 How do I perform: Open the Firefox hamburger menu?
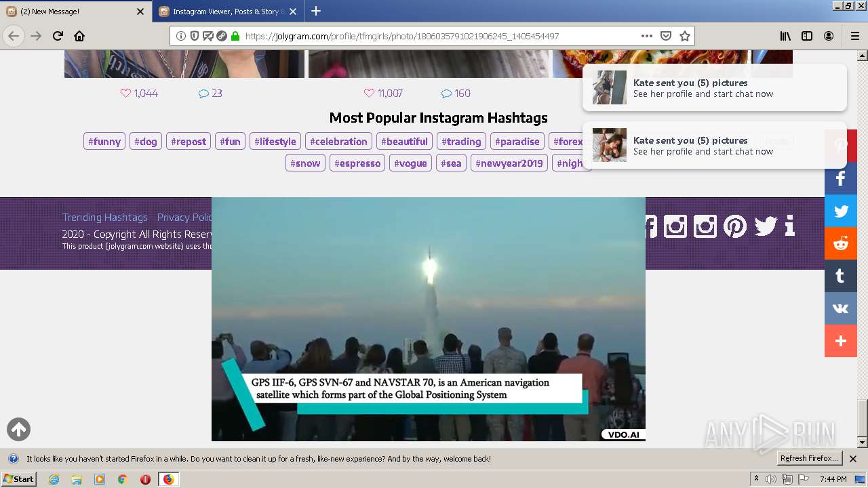(854, 36)
